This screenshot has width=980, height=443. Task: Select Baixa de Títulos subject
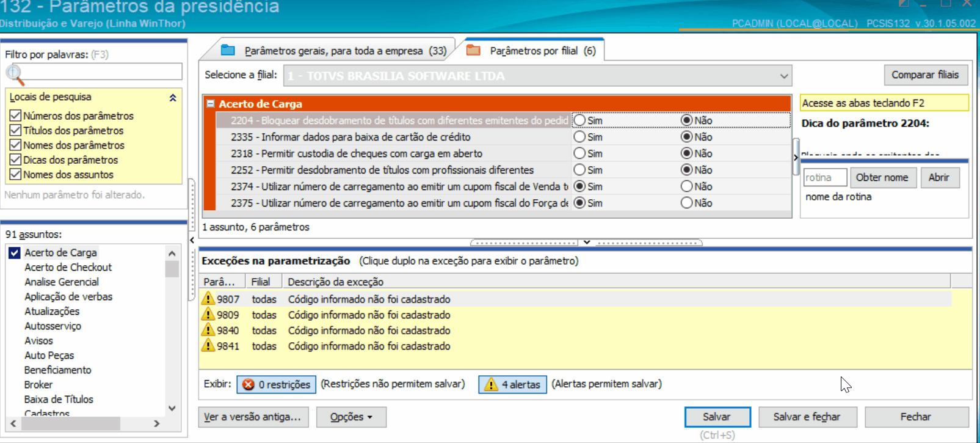click(59, 399)
